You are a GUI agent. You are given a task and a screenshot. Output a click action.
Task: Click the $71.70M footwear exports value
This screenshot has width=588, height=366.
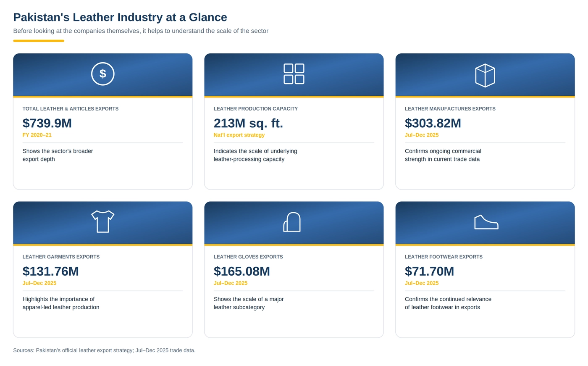click(429, 271)
